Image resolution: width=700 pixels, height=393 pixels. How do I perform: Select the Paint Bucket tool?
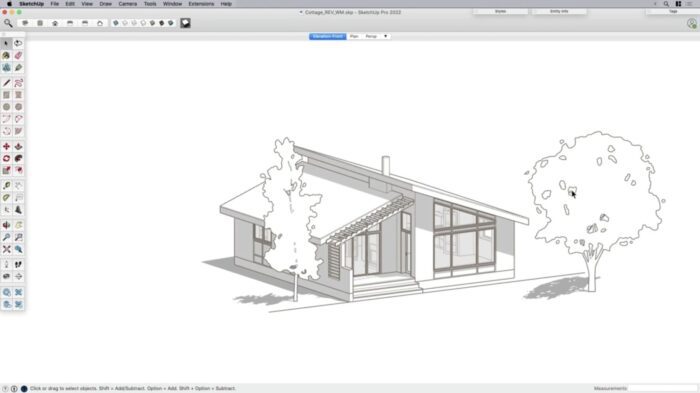pyautogui.click(x=6, y=55)
